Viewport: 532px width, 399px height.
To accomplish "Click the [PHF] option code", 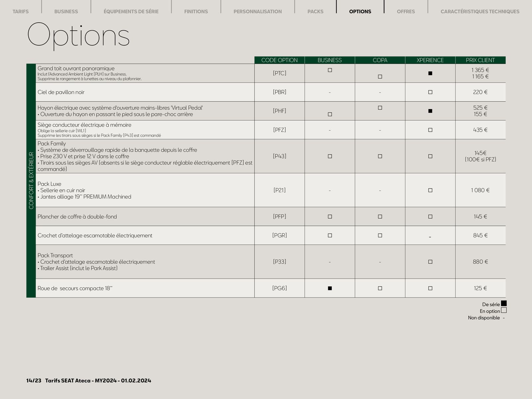I will (x=280, y=111).
